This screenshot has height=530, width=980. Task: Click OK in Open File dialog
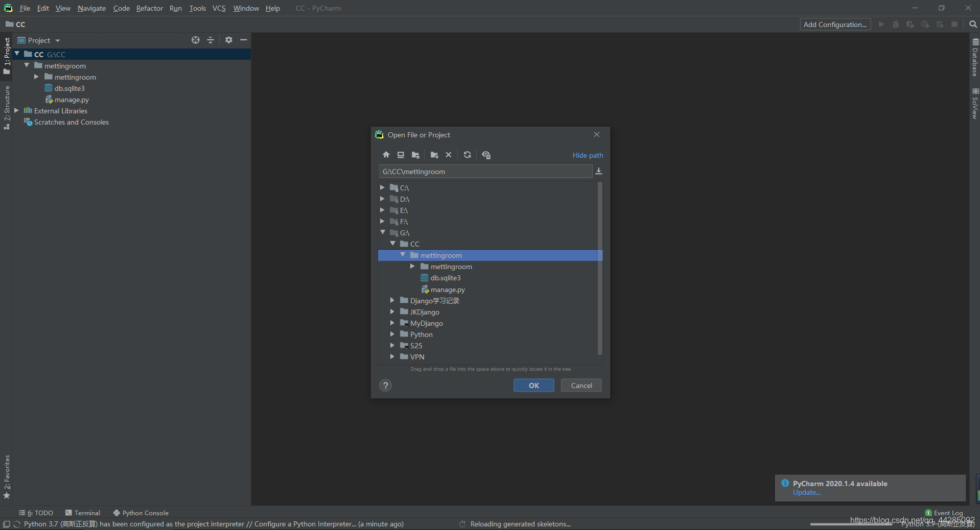[x=534, y=386]
